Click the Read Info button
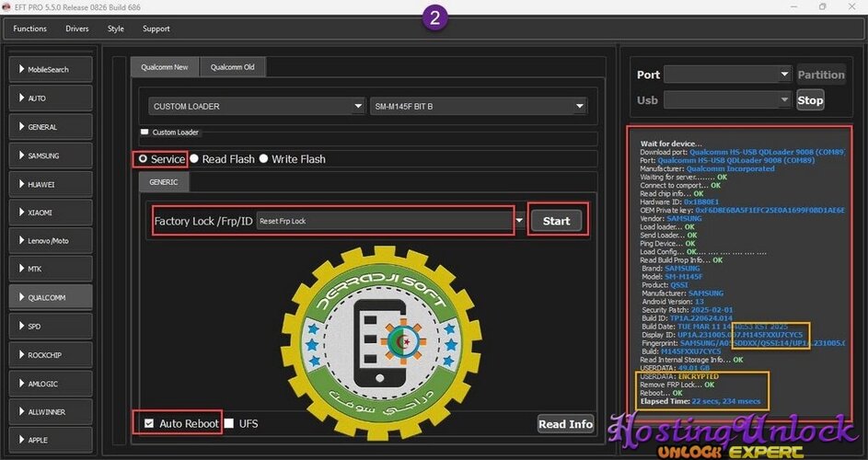 [566, 424]
